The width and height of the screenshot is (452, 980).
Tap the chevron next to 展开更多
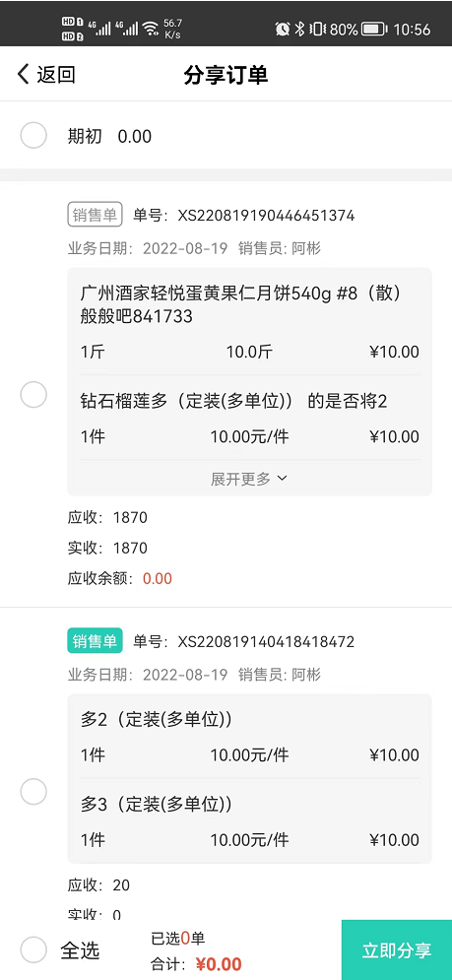282,478
